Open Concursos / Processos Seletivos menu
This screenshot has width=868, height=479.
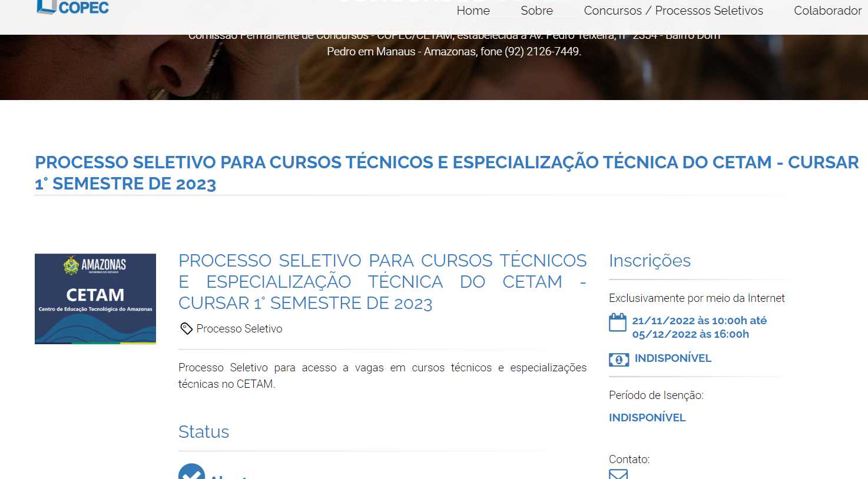673,11
